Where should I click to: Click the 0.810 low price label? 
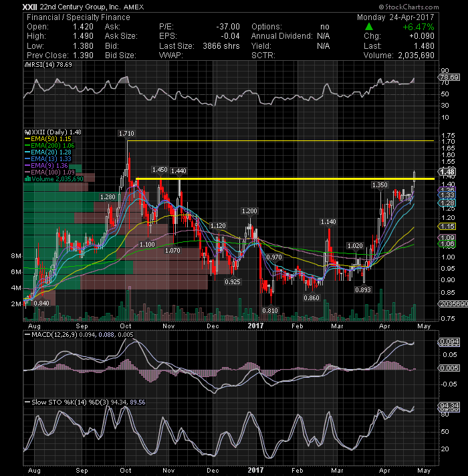tap(270, 311)
